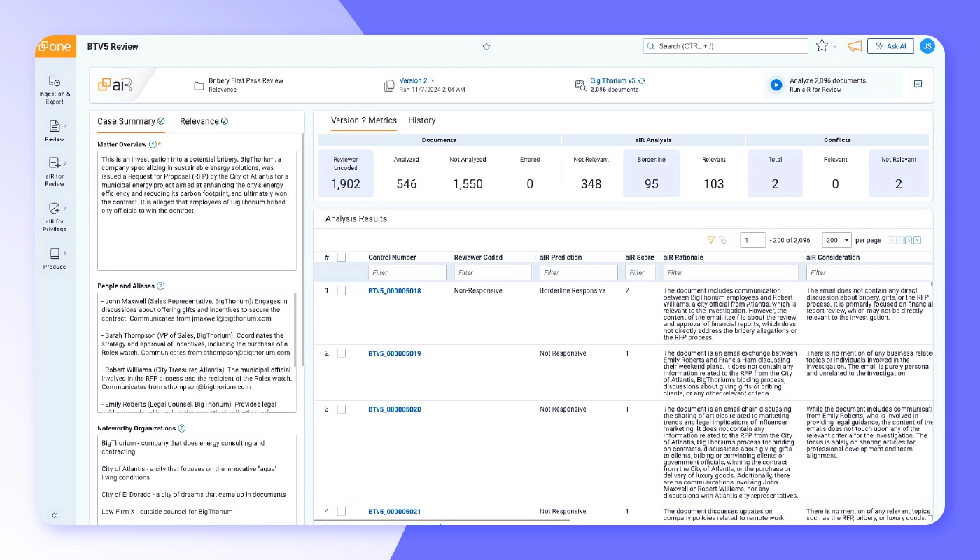Click the favorite star next to page title
Viewport: 980px width, 560px height.
[x=486, y=47]
